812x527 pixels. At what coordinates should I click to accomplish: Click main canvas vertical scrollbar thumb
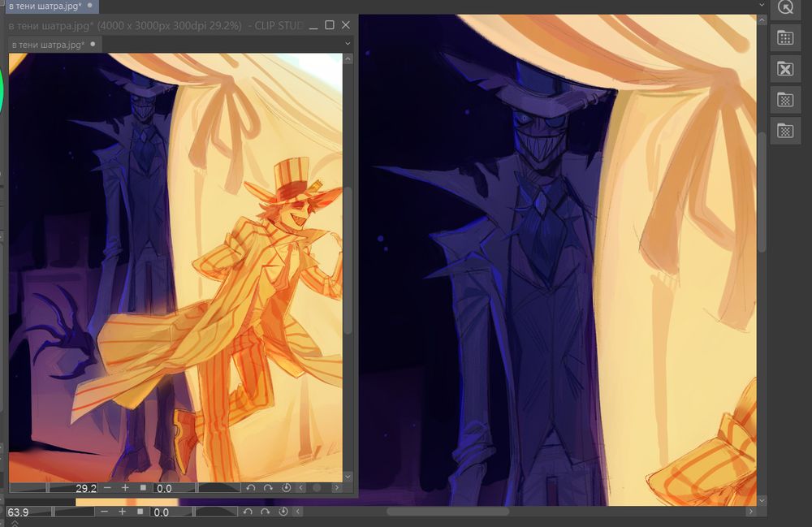pyautogui.click(x=762, y=192)
